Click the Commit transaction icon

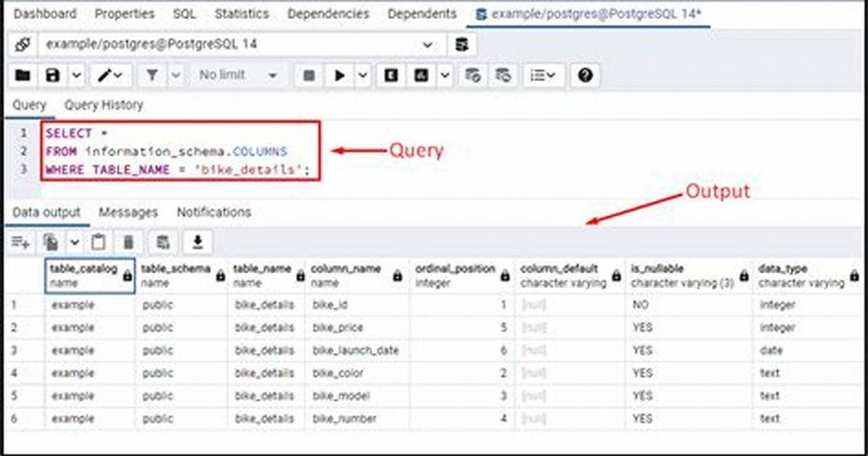tap(472, 76)
